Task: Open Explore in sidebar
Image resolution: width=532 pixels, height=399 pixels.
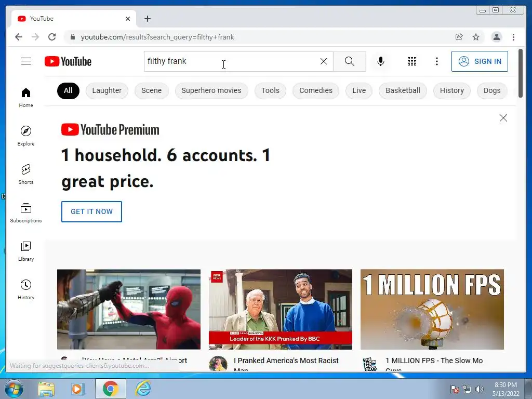Action: coord(26,136)
